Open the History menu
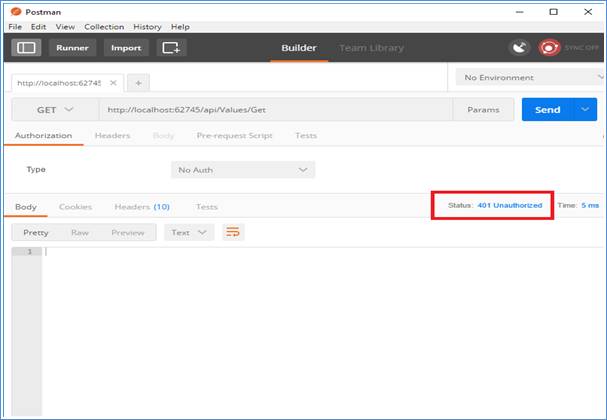 tap(147, 27)
